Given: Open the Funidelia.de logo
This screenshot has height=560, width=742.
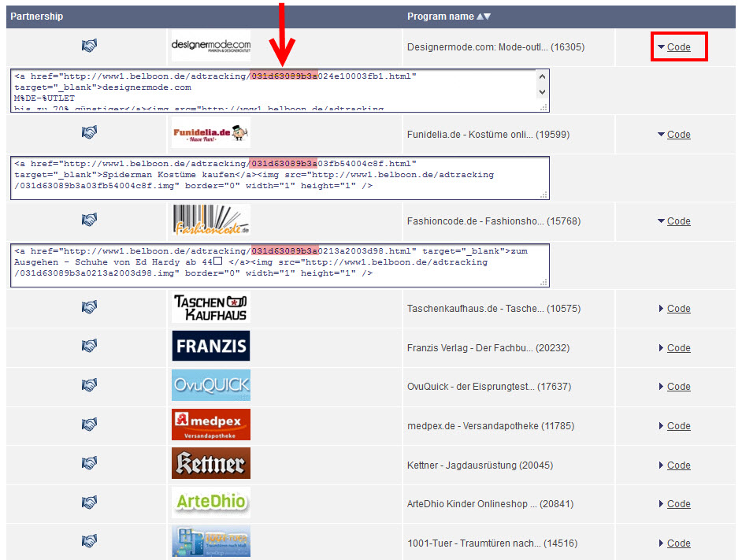Looking at the screenshot, I should click(x=211, y=132).
